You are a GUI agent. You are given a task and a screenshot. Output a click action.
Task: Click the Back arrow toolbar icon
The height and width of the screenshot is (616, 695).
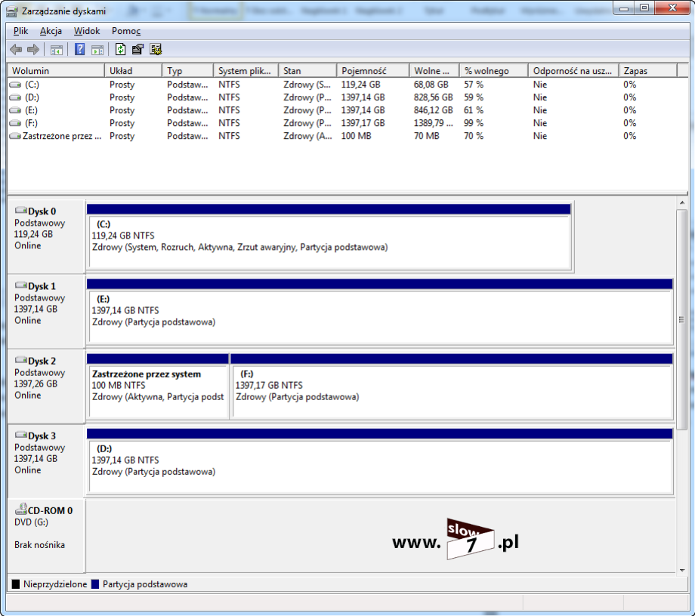pyautogui.click(x=16, y=50)
